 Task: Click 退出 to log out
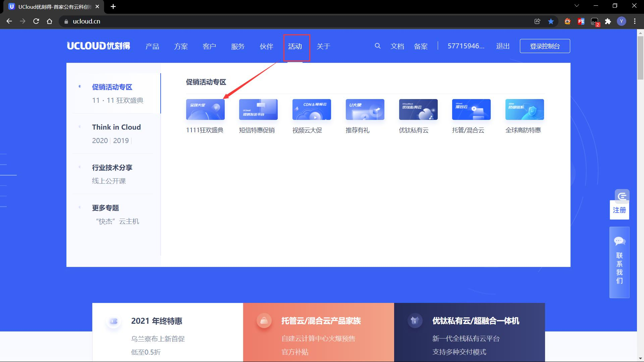(x=503, y=46)
